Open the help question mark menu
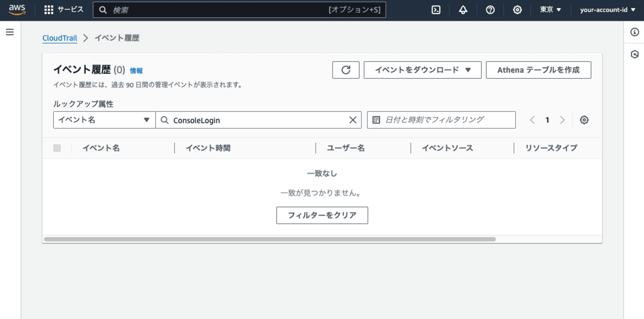644x319 pixels. (490, 10)
